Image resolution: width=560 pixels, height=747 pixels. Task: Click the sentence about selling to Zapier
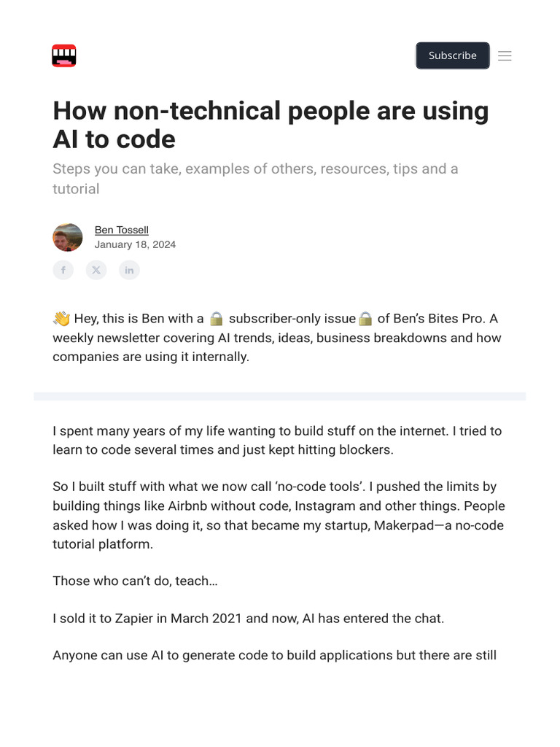(248, 619)
